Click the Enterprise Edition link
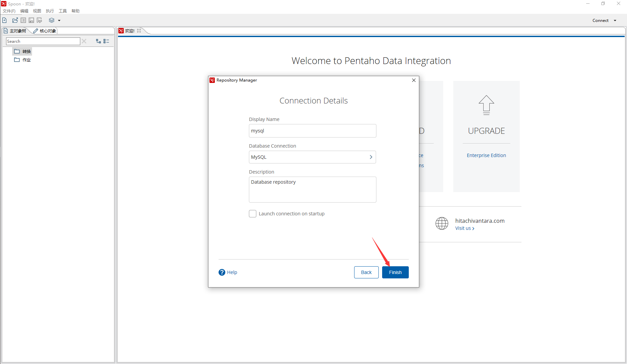 point(486,155)
